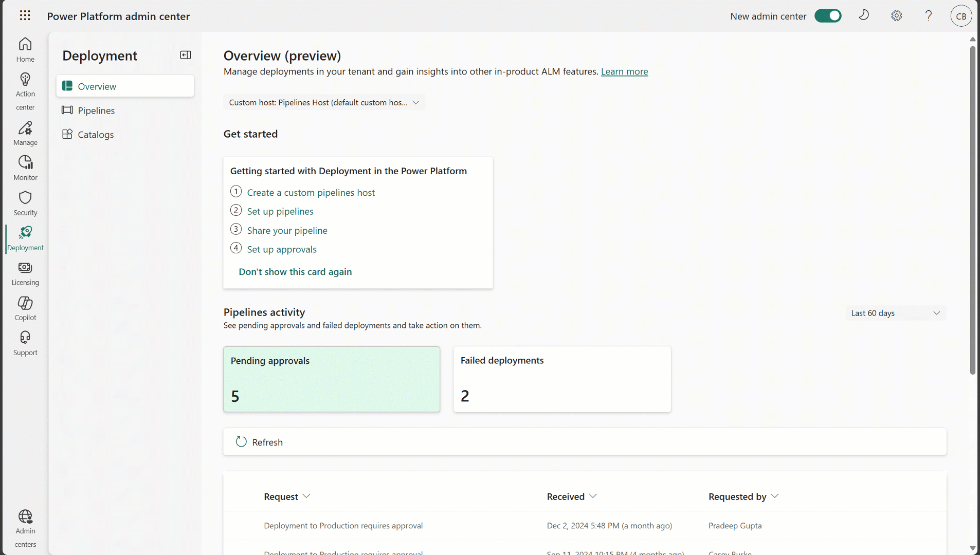The width and height of the screenshot is (980, 555).
Task: Click the app launcher waffle icon
Action: click(x=25, y=15)
